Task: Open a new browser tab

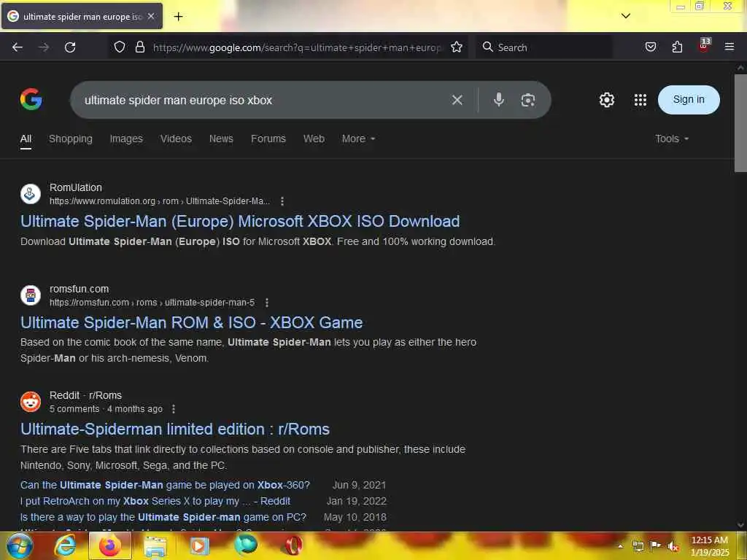Action: [x=178, y=17]
